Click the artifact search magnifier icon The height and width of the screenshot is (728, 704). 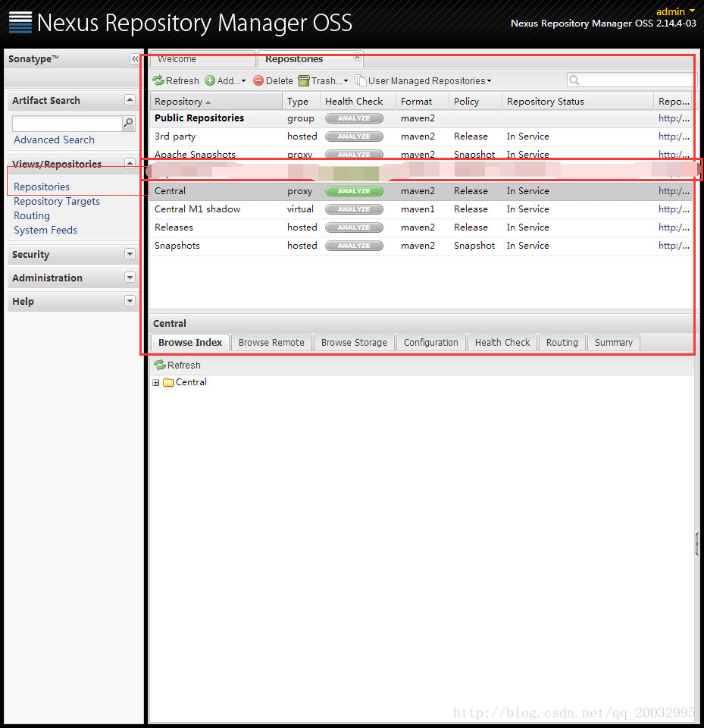click(x=128, y=123)
